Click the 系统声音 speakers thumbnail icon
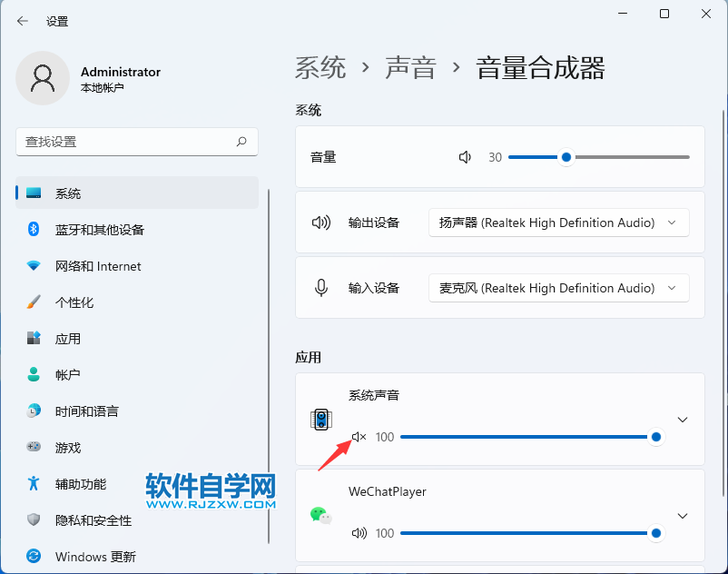The image size is (728, 574). [321, 420]
